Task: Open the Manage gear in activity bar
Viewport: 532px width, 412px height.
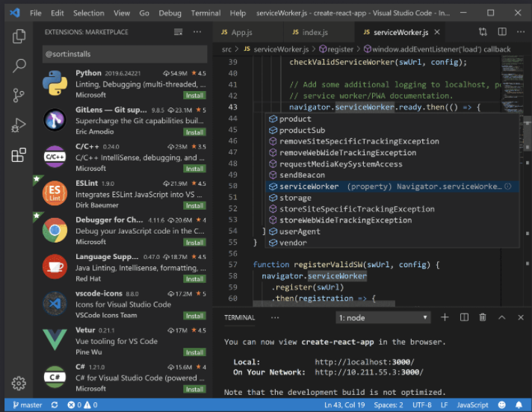Action: [19, 383]
